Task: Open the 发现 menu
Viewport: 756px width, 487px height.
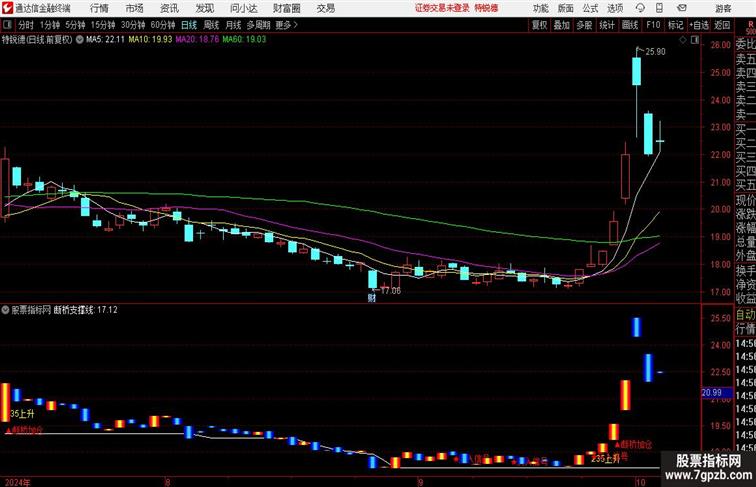Action: tap(204, 8)
